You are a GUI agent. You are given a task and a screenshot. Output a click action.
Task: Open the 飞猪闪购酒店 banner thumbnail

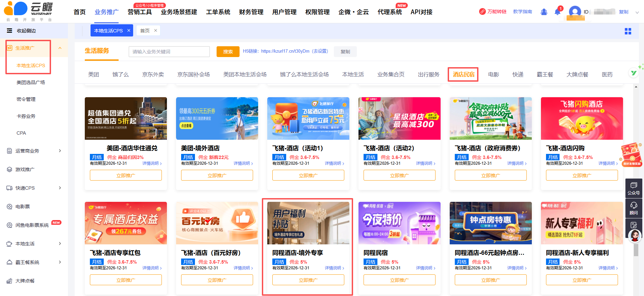point(581,118)
